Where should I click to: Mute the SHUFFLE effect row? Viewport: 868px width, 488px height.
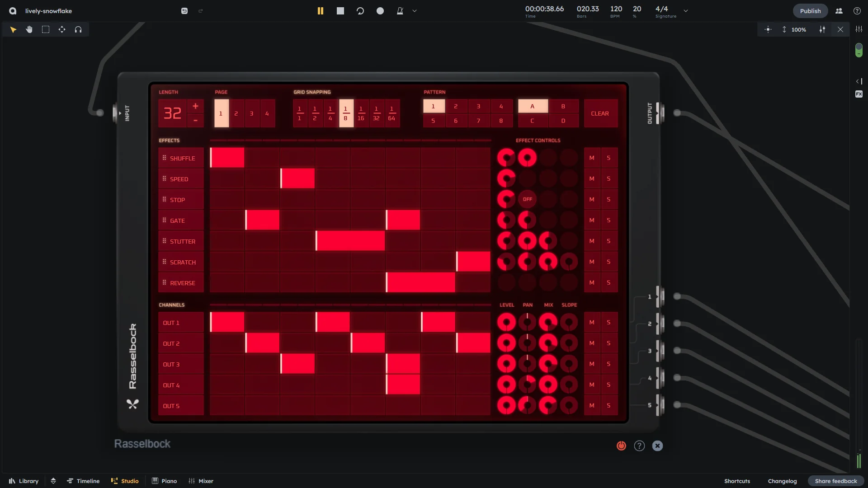592,158
